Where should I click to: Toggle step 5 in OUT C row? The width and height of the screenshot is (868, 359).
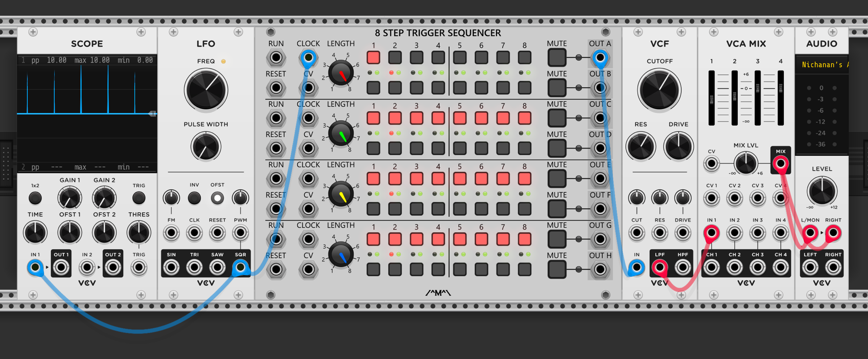pos(460,118)
